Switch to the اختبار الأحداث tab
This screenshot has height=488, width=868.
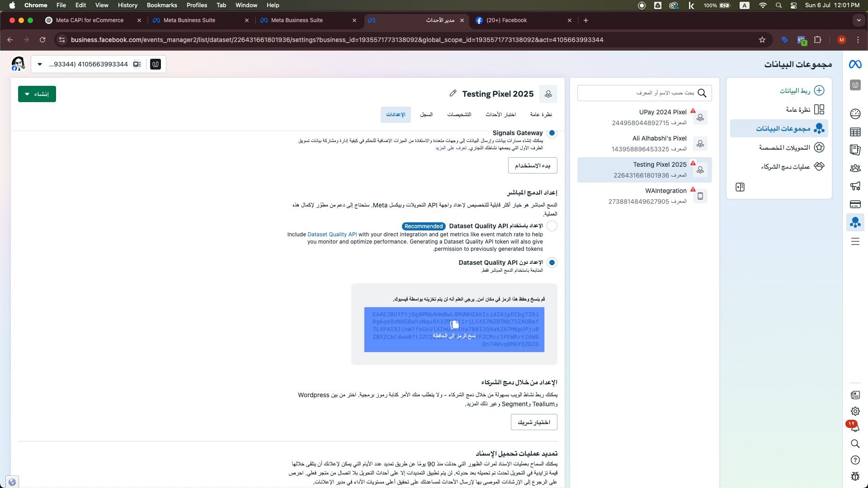click(500, 115)
